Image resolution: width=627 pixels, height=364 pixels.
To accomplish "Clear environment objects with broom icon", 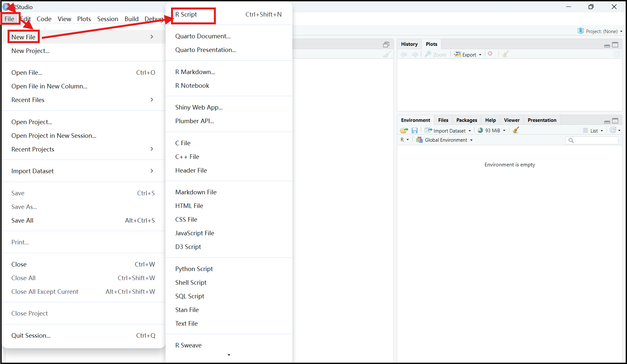I will 516,130.
